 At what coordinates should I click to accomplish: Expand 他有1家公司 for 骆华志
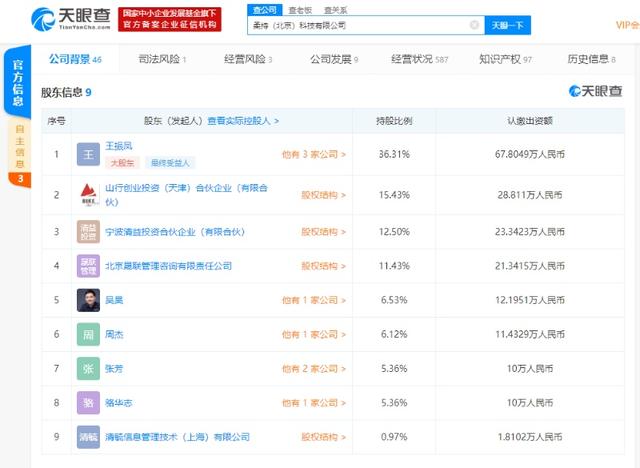point(313,403)
